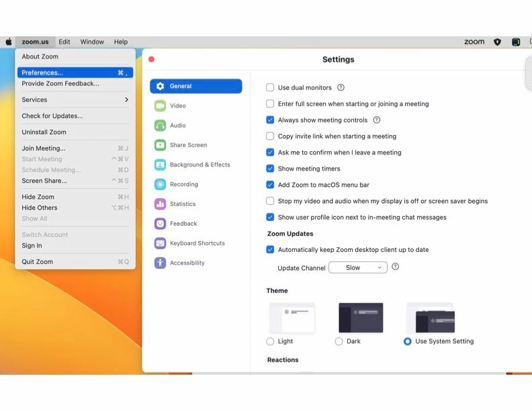Select Hide Zoom menu item
This screenshot has width=532, height=411.
(x=75, y=197)
